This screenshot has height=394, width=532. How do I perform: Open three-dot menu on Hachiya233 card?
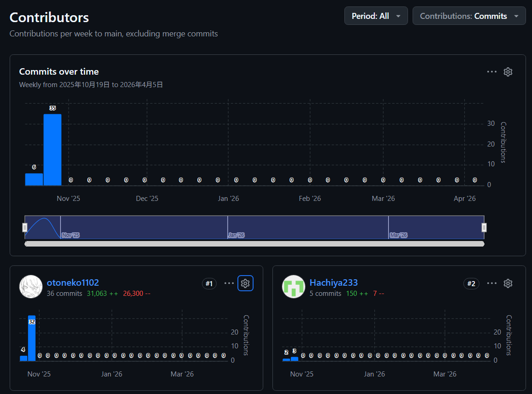click(x=491, y=283)
